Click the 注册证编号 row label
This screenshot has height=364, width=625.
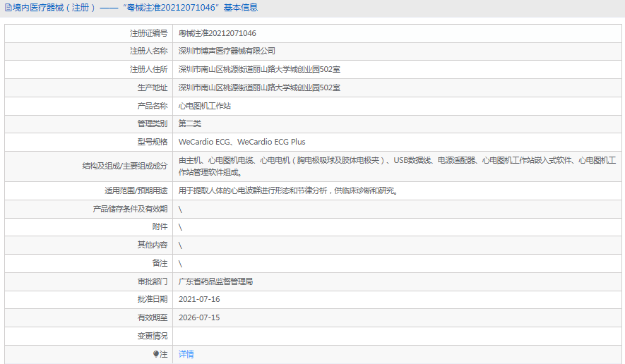tap(149, 33)
